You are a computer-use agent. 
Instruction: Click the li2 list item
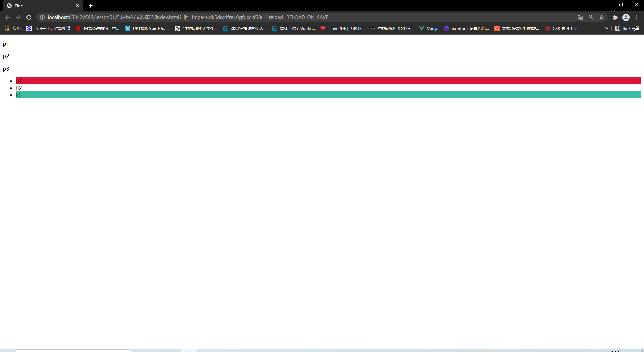point(329,88)
